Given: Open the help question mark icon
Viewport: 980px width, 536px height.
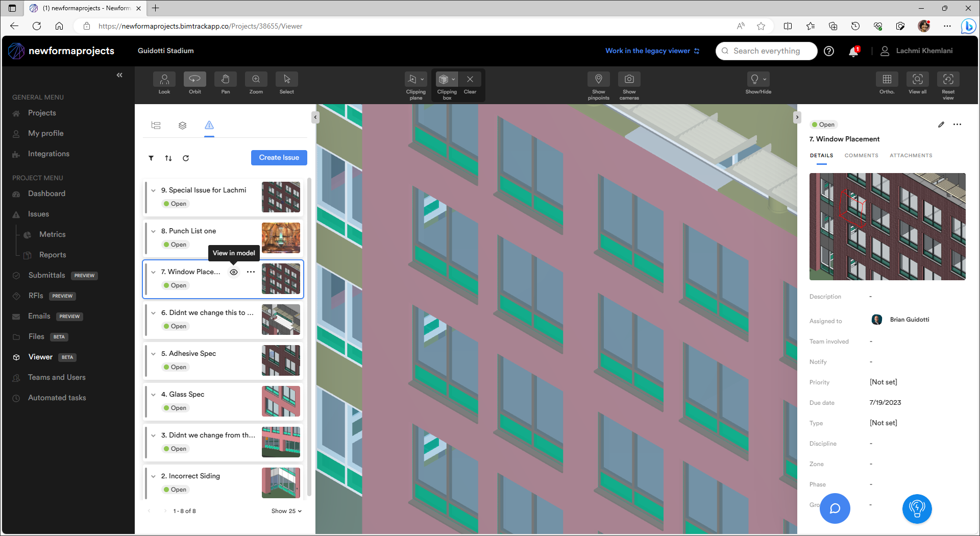Looking at the screenshot, I should (829, 51).
